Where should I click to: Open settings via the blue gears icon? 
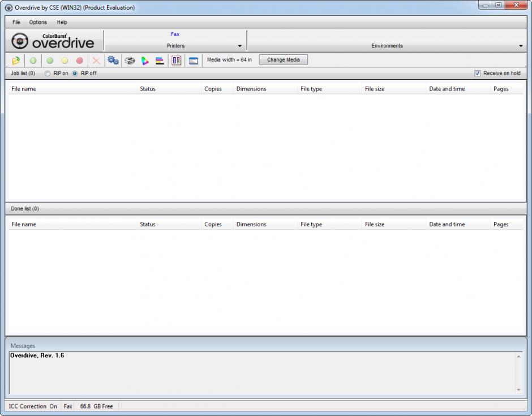pyautogui.click(x=113, y=61)
